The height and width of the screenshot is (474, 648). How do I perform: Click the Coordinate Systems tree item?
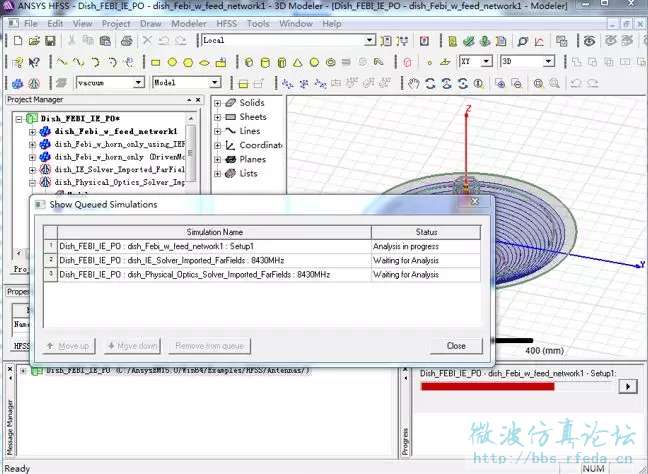261,145
